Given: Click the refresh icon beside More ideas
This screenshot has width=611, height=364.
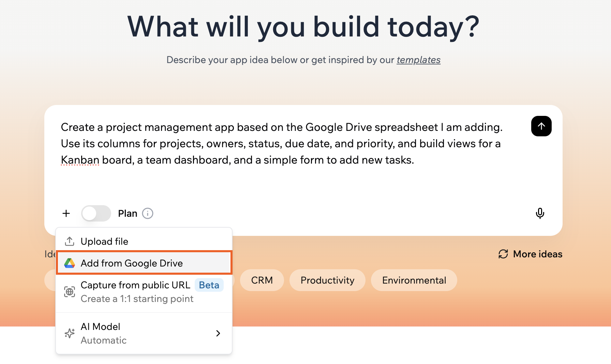Looking at the screenshot, I should pyautogui.click(x=503, y=254).
